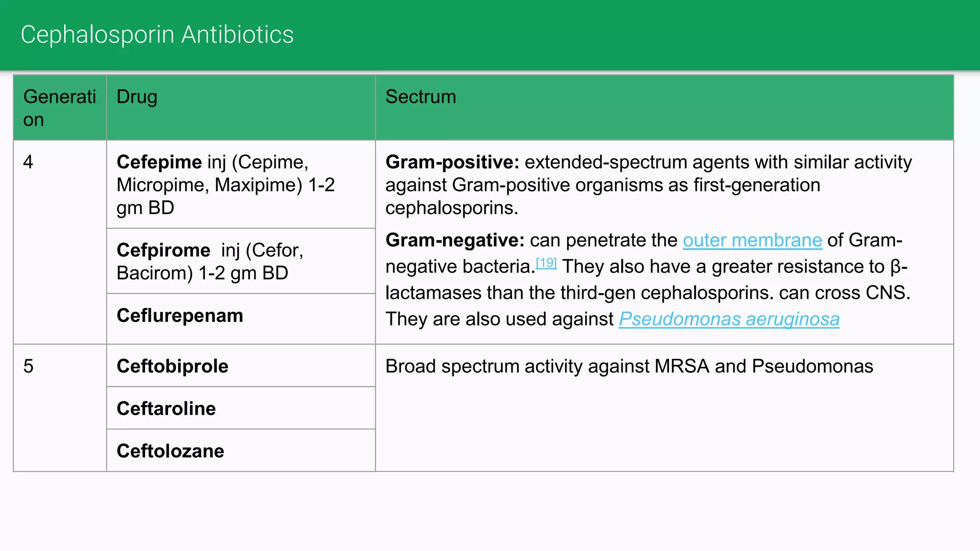980x551 pixels.
Task: Open the outer membrane hyperlink
Action: [752, 241]
